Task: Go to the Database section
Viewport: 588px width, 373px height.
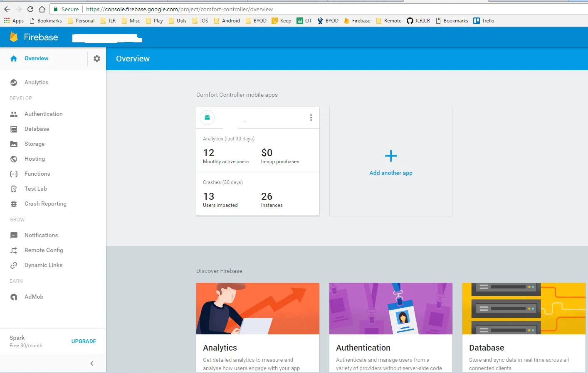Action: tap(37, 129)
